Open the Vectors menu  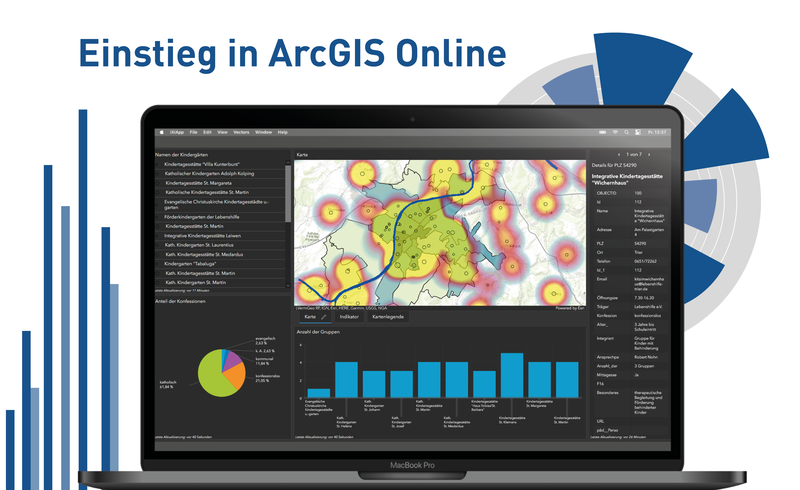tap(241, 132)
